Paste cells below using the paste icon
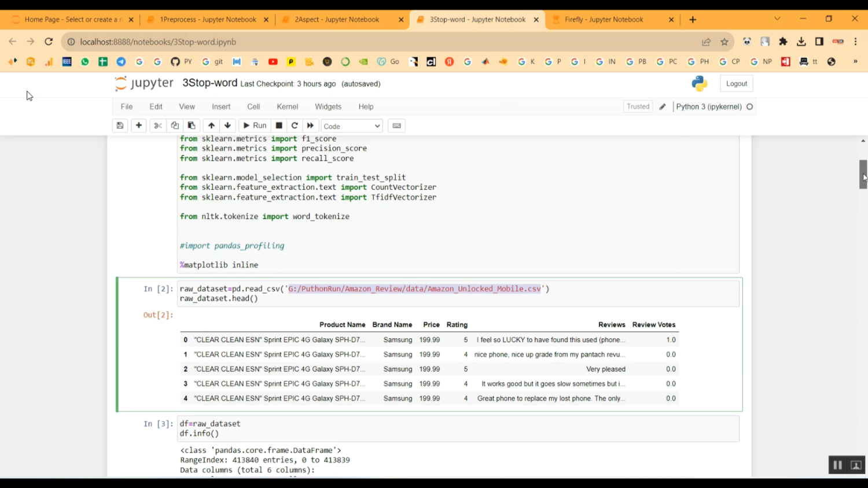This screenshot has width=868, height=488. click(x=192, y=125)
